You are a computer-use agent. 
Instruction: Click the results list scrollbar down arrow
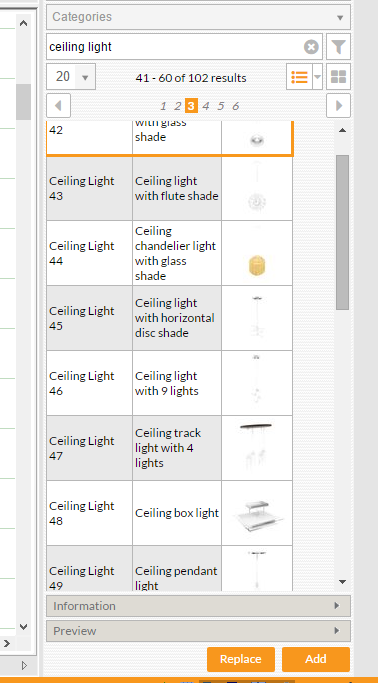[x=342, y=582]
